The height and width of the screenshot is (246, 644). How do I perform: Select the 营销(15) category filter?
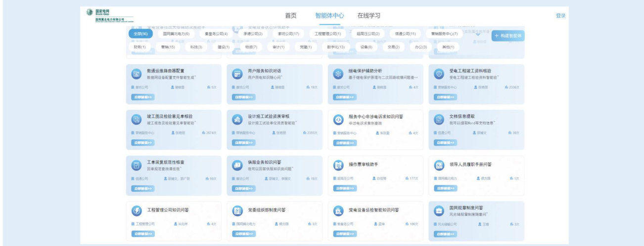[168, 47]
